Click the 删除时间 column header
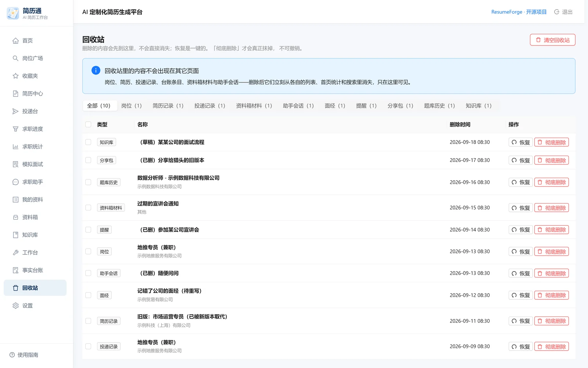Image resolution: width=588 pixels, height=368 pixels. click(x=460, y=124)
